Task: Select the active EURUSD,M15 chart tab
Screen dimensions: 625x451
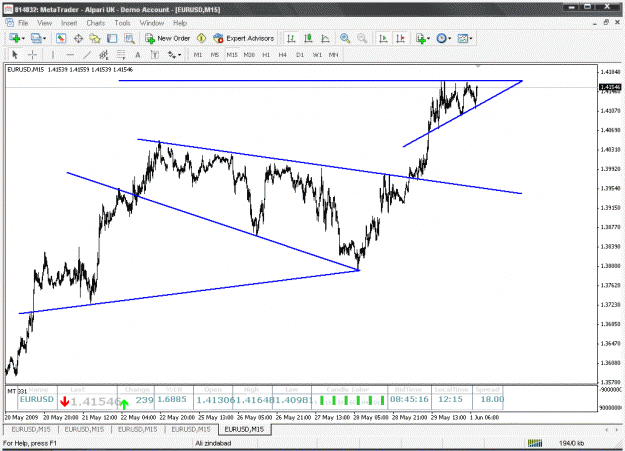Action: pyautogui.click(x=244, y=429)
